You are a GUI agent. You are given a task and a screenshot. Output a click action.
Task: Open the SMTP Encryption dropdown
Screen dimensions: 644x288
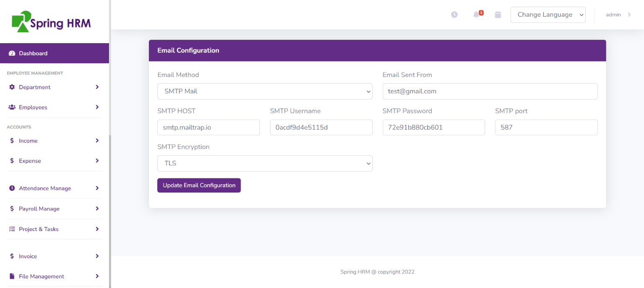[x=265, y=163]
